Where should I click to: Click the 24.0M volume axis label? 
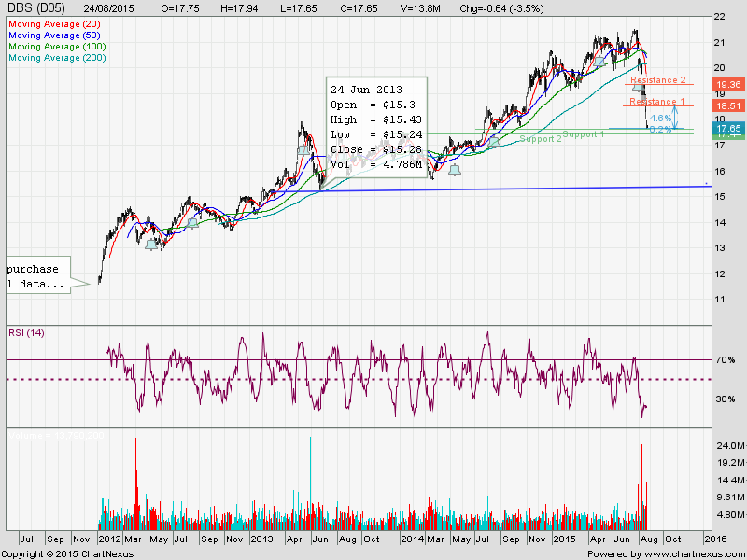click(x=731, y=446)
